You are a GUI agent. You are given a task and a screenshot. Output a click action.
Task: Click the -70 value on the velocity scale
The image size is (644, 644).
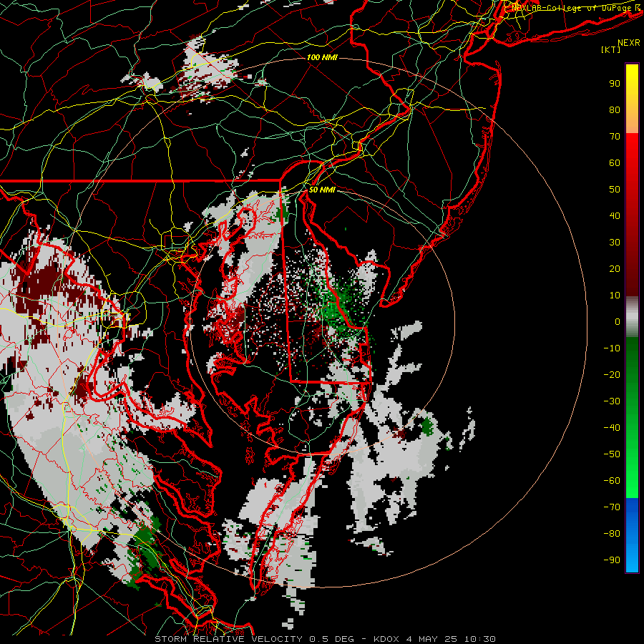coord(612,507)
